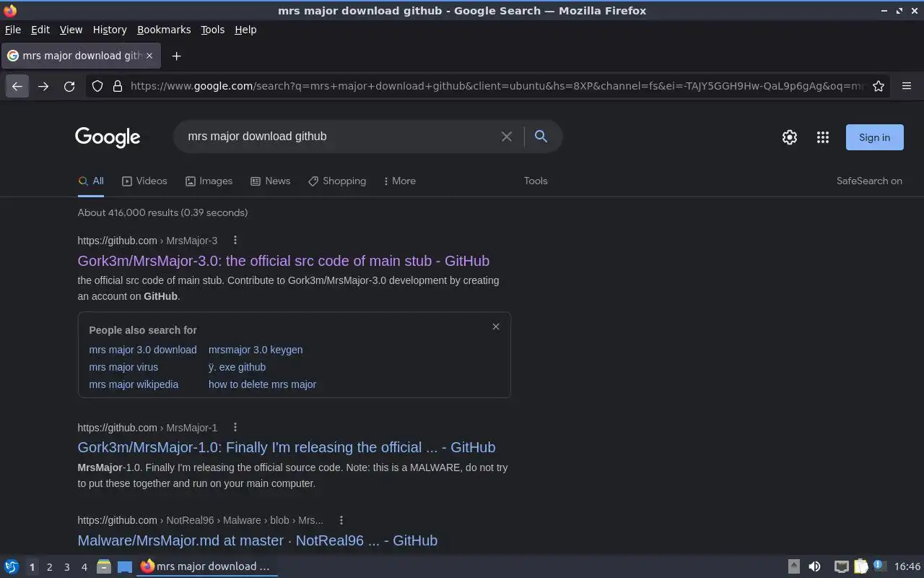Open the file manager from the taskbar
The height and width of the screenshot is (578, 924).
(104, 566)
